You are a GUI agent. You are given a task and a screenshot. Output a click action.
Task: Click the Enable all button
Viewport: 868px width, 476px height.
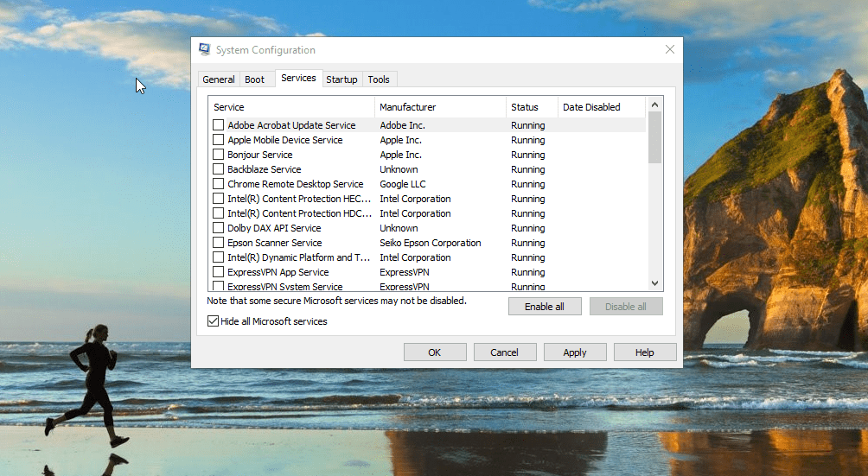click(x=545, y=307)
